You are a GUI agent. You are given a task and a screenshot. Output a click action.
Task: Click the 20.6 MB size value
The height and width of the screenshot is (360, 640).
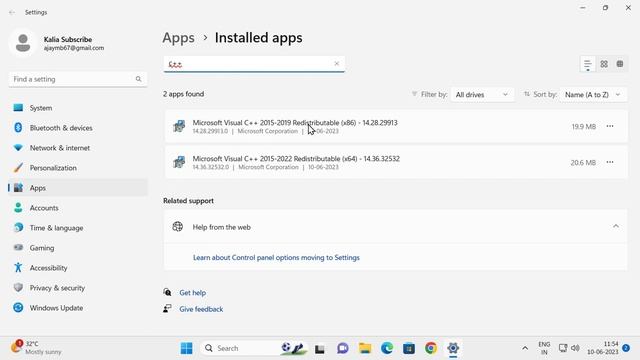click(x=583, y=162)
